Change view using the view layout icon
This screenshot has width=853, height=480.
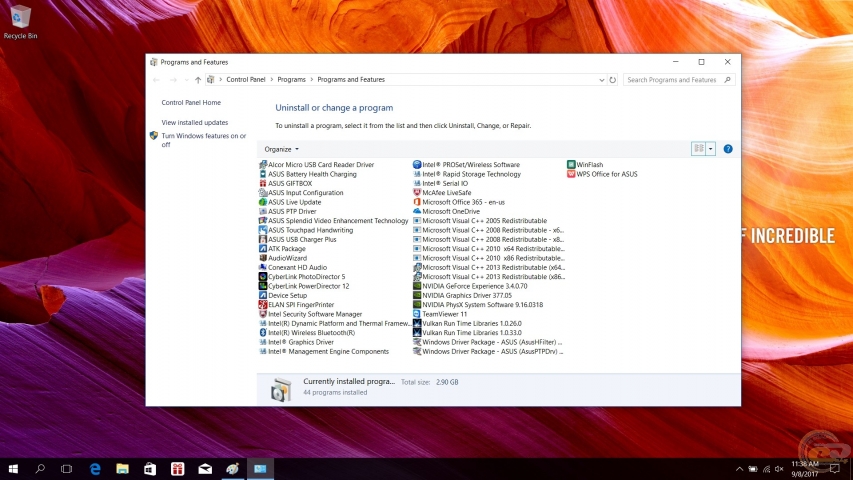coord(699,149)
